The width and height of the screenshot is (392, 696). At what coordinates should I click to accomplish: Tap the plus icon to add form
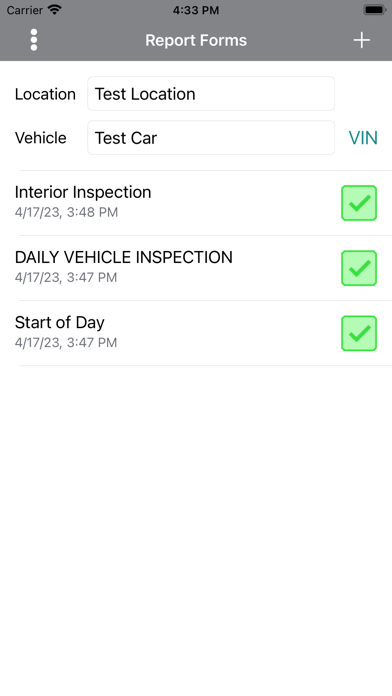[x=361, y=40]
